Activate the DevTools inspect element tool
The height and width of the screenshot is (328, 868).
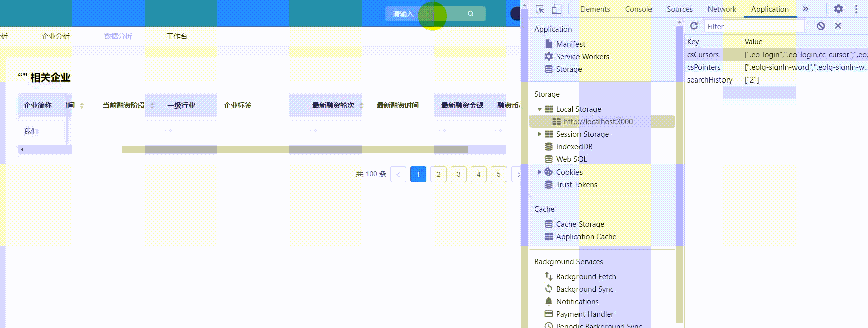(540, 9)
